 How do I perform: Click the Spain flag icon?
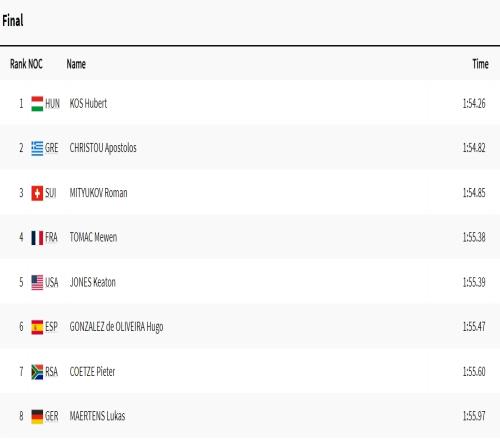[x=37, y=327]
